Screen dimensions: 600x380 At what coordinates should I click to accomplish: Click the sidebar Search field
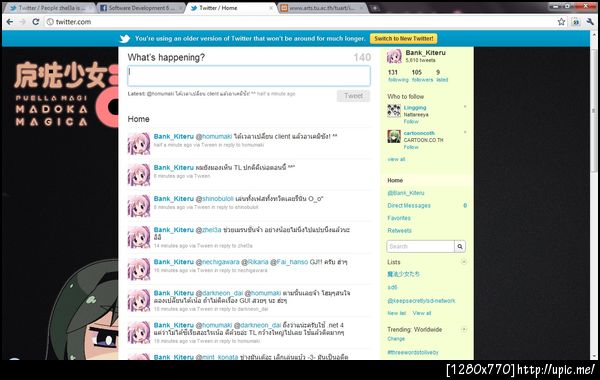421,246
